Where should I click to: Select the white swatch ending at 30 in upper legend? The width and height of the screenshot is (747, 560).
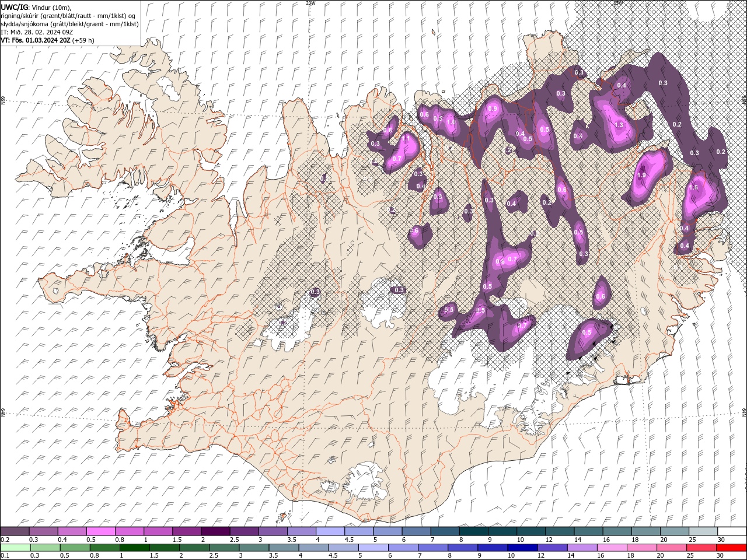click(x=732, y=531)
